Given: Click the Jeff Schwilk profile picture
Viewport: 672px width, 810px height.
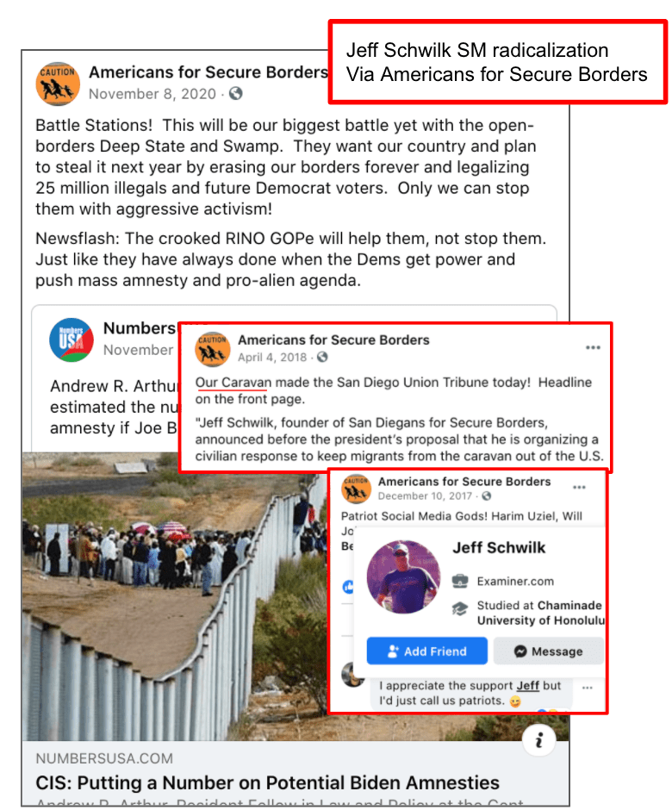Looking at the screenshot, I should 403,577.
